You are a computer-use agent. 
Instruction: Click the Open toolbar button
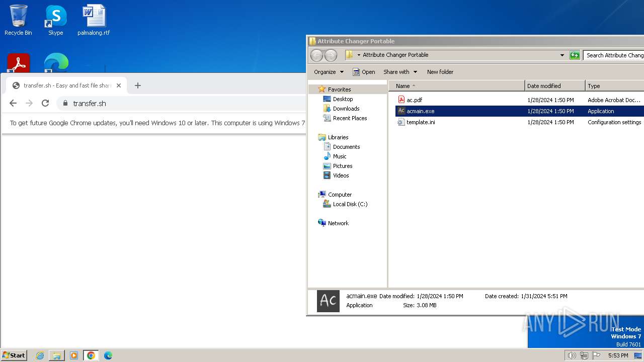click(364, 72)
